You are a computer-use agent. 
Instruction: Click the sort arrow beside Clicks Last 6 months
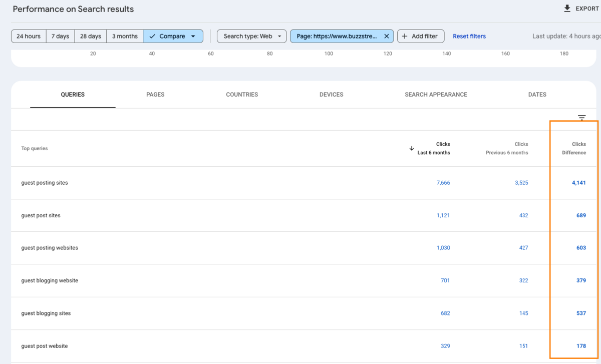tap(412, 148)
